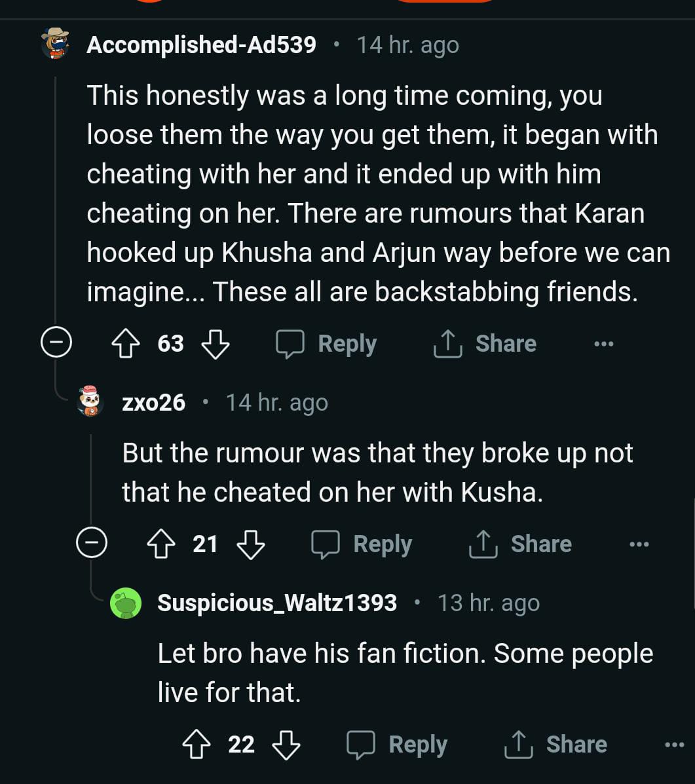Open more options for Accomplished-Ad539's comment
Screen dimensions: 695x784
click(603, 344)
